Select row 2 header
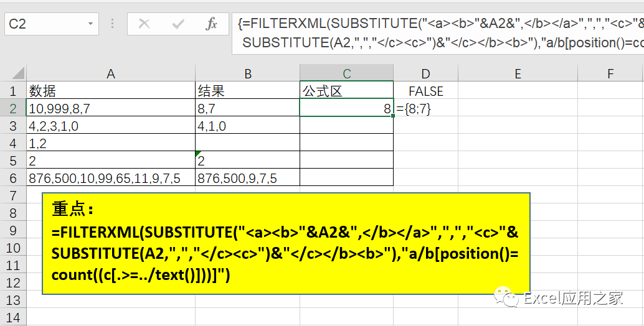This screenshot has width=644, height=326. [13, 108]
